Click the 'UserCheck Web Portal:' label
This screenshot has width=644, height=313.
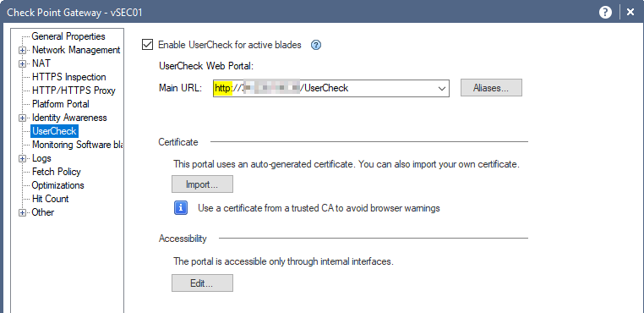tap(207, 66)
